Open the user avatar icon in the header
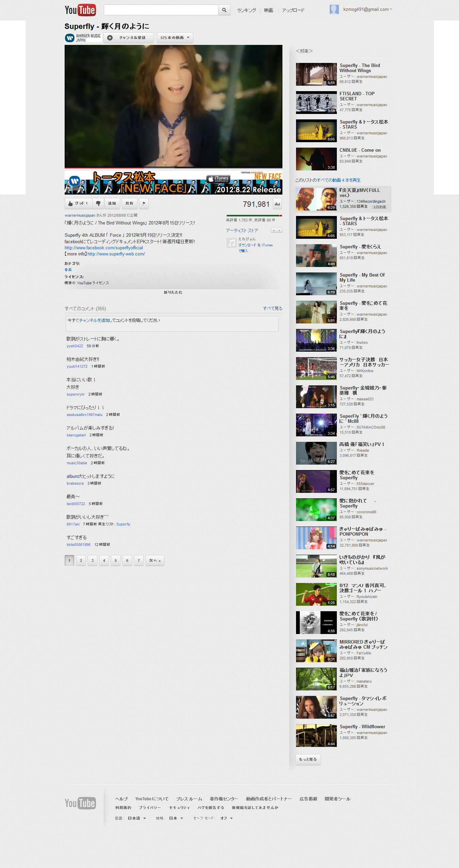Screen dimensions: 459x868 (x=334, y=9)
